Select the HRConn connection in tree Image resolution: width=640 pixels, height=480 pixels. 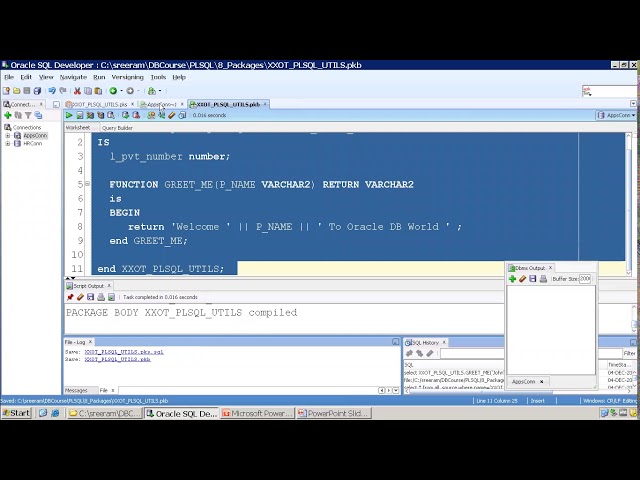coord(32,144)
